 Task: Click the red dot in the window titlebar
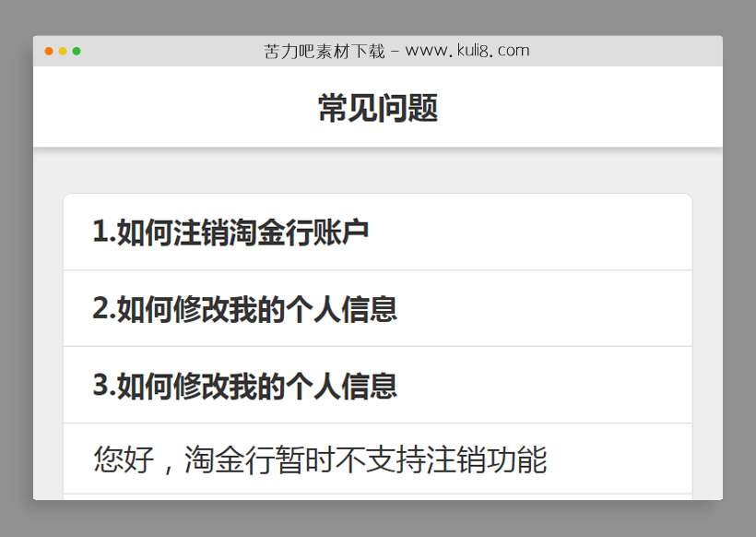coord(48,51)
